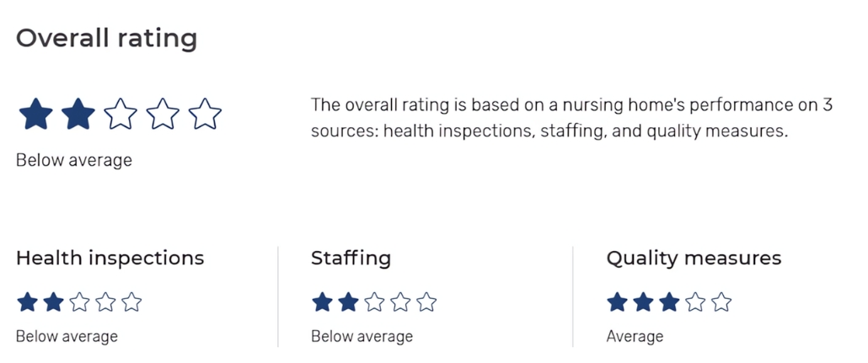Click the Health inspections heading
The height and width of the screenshot is (363, 868).
coord(110,258)
